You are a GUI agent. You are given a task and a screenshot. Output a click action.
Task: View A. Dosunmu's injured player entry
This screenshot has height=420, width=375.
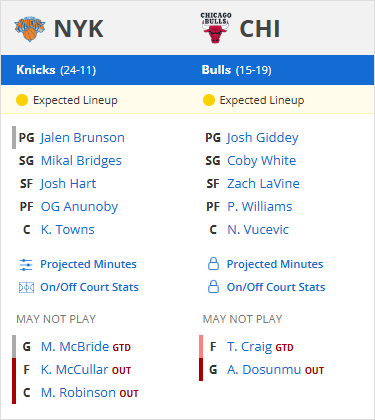(x=264, y=370)
